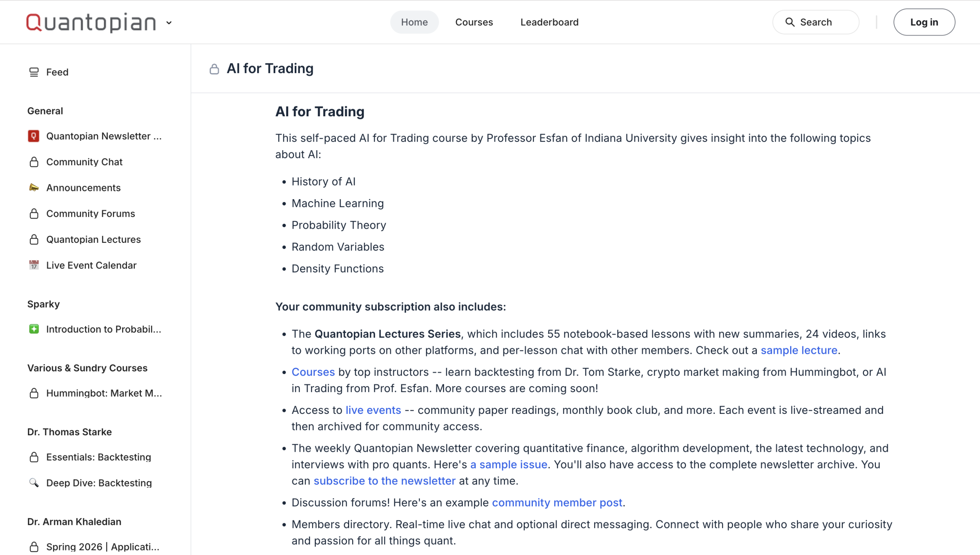Click into the Search field
This screenshot has width=980, height=555.
point(816,22)
